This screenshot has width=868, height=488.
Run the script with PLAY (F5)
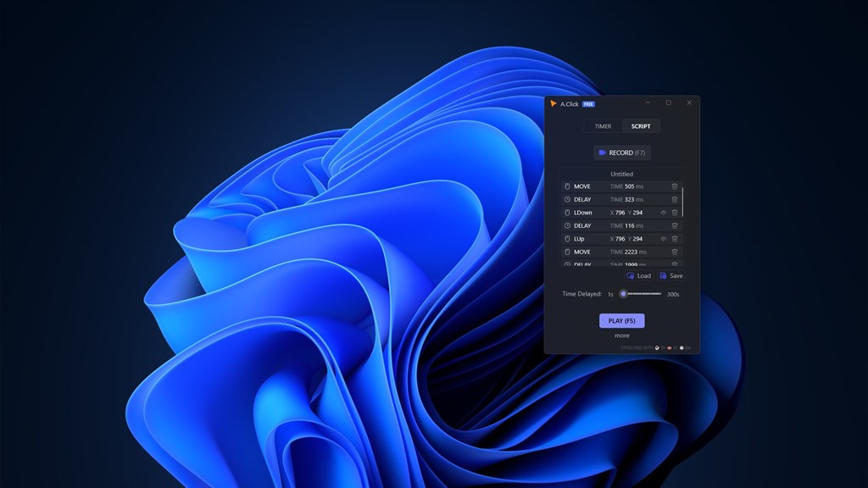(x=621, y=321)
